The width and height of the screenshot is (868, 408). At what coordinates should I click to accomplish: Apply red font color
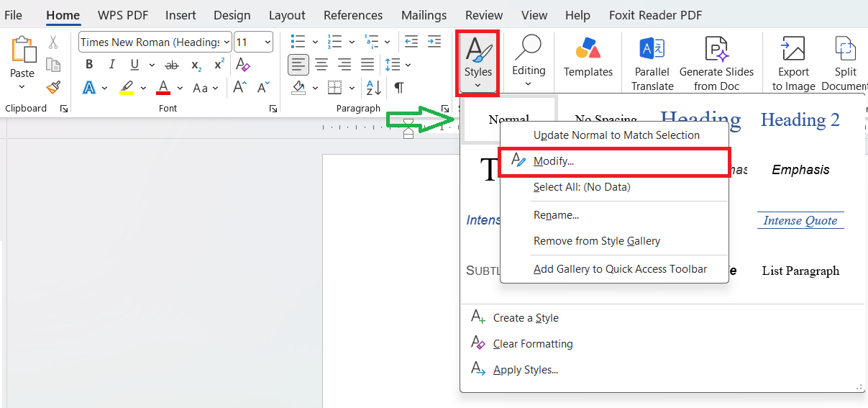(163, 87)
